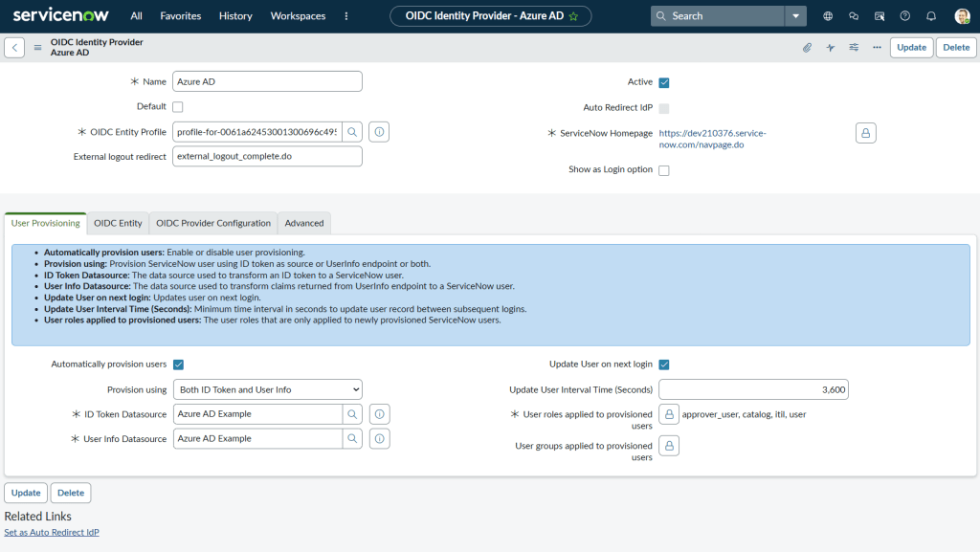The height and width of the screenshot is (552, 980).
Task: Enable the Default checkbox
Action: tap(178, 107)
